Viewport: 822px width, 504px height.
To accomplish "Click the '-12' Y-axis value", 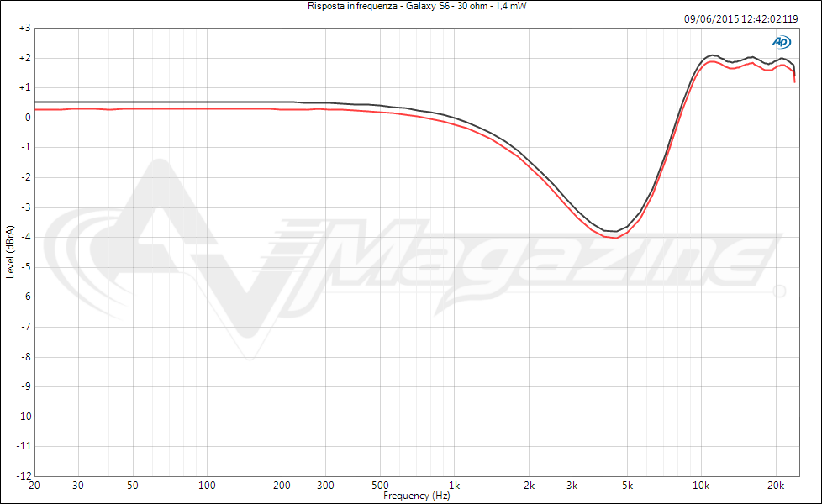I will click(x=24, y=476).
